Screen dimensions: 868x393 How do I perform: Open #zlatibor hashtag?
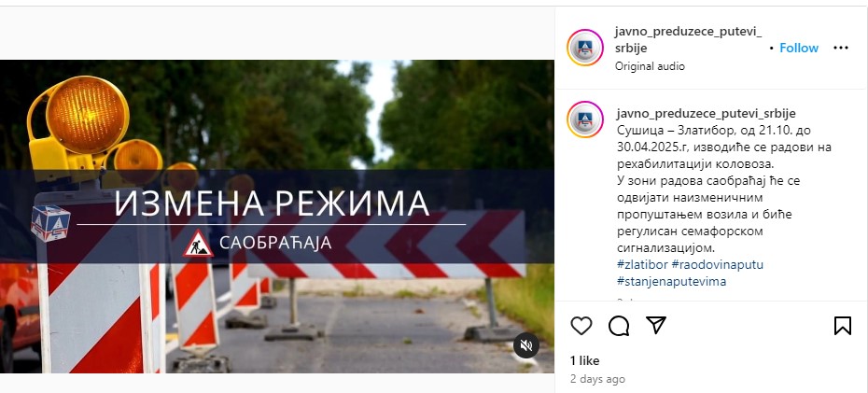point(642,264)
